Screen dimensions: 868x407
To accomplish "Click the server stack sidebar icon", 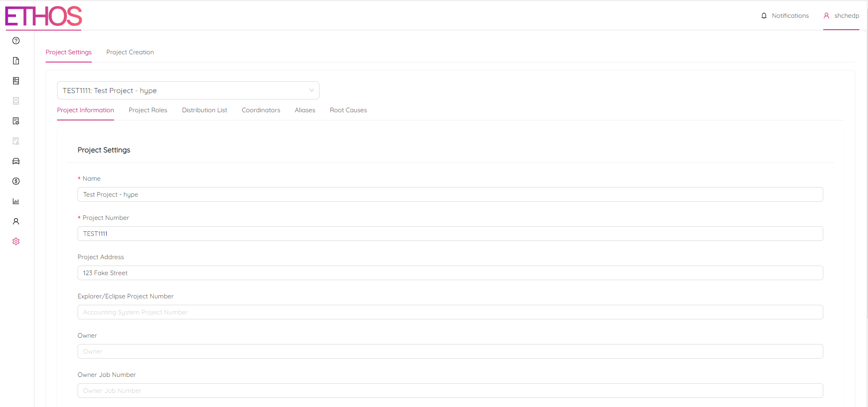I will click(x=16, y=81).
